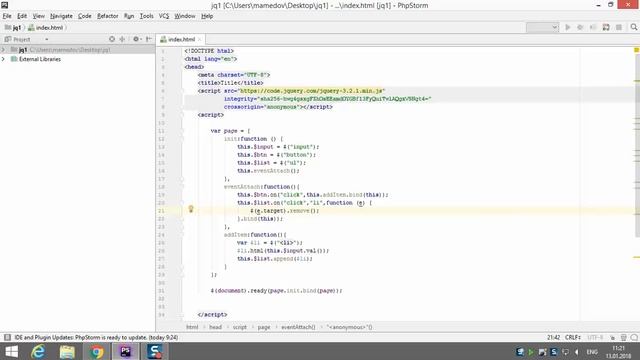This screenshot has height=360, width=640.
Task: Expand the External Libraries node
Action: (3, 59)
